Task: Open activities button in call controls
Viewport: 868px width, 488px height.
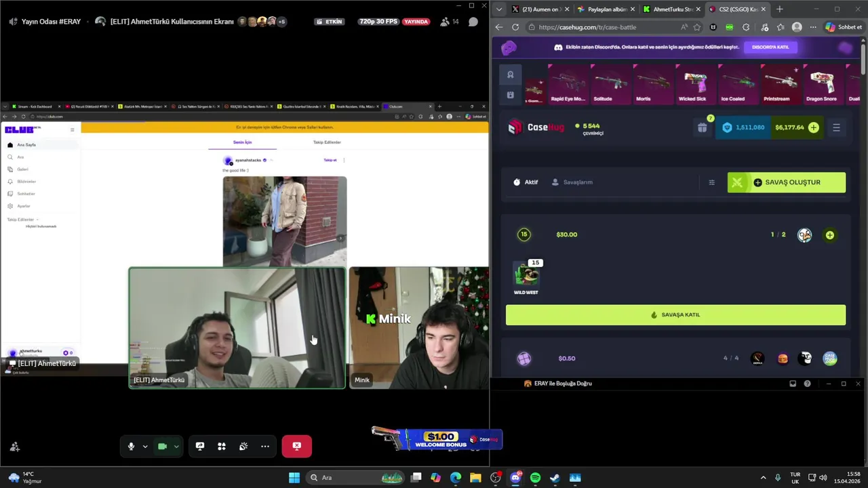Action: coord(222,446)
